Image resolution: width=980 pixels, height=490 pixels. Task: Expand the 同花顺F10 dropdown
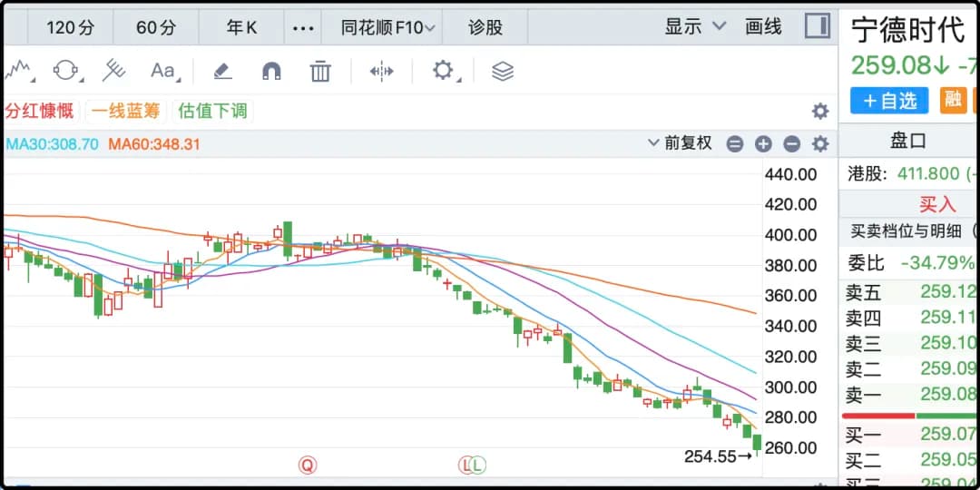point(387,27)
